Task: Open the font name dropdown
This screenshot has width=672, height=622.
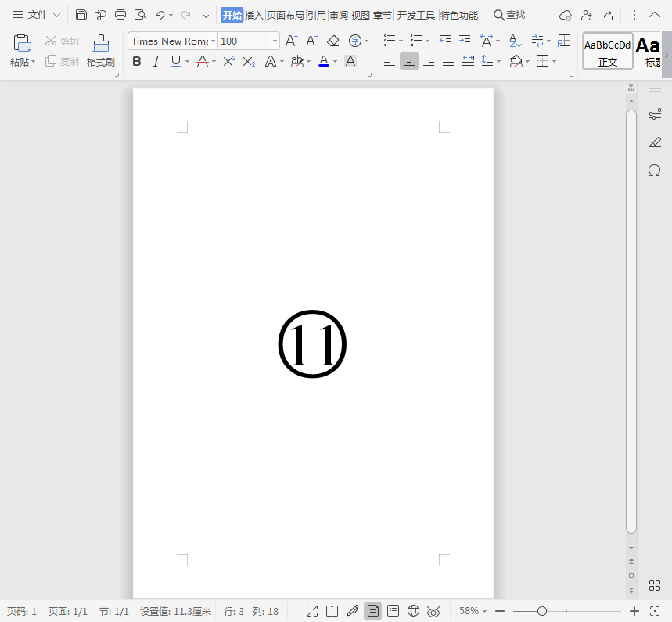Action: [213, 41]
